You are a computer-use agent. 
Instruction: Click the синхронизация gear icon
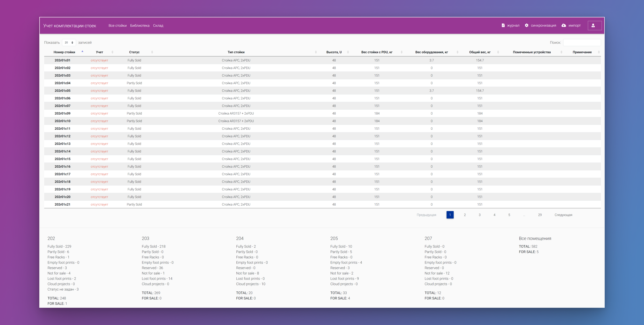[x=526, y=25]
